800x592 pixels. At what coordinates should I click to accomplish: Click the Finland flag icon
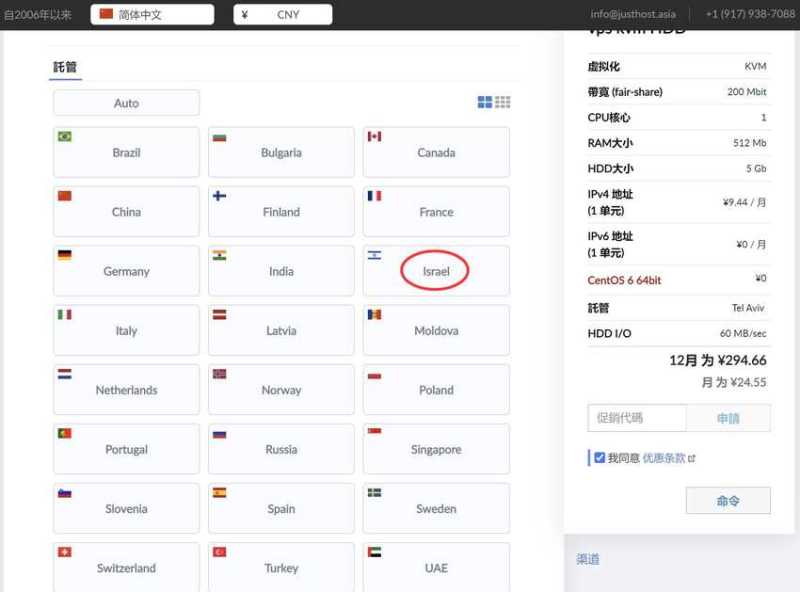(x=219, y=196)
